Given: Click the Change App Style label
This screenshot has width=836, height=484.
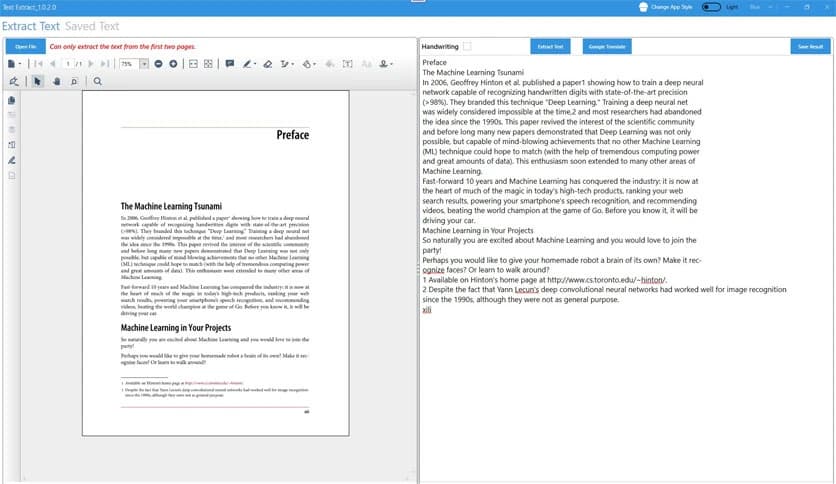Looking at the screenshot, I should 672,7.
